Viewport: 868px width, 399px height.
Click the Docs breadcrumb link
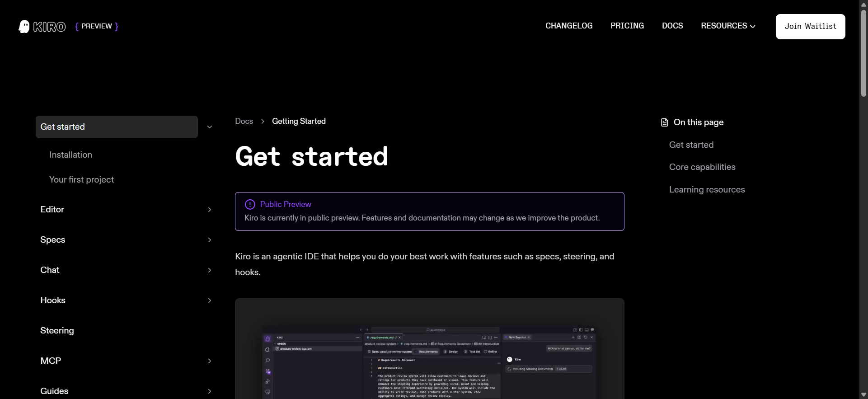(244, 121)
